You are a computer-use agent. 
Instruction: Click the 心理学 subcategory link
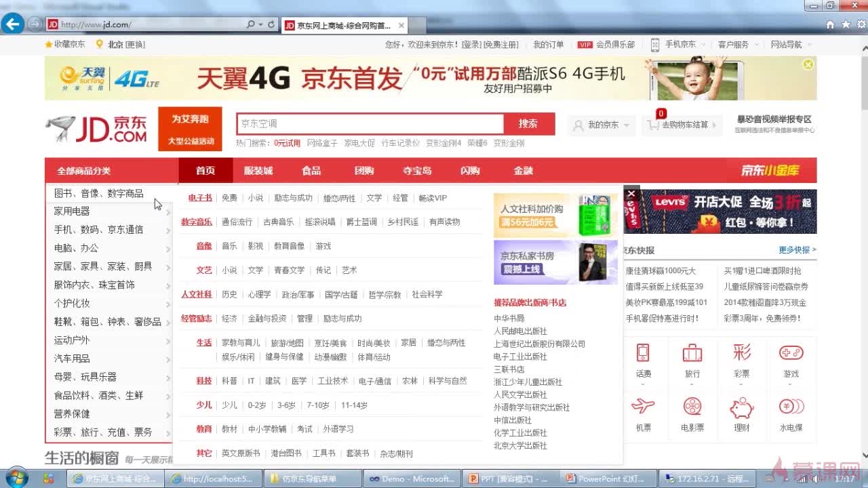[x=259, y=294]
